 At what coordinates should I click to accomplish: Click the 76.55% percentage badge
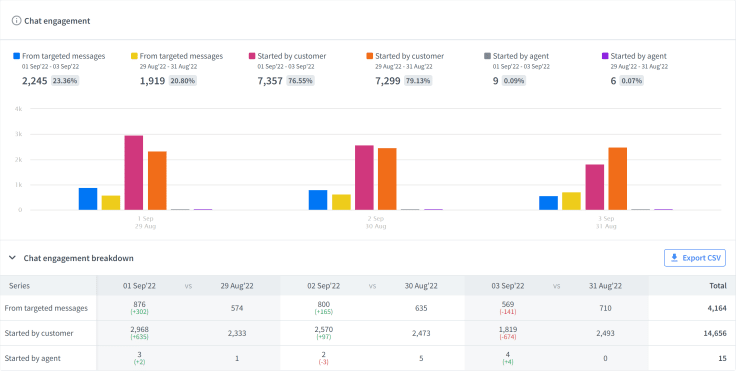pyautogui.click(x=300, y=81)
